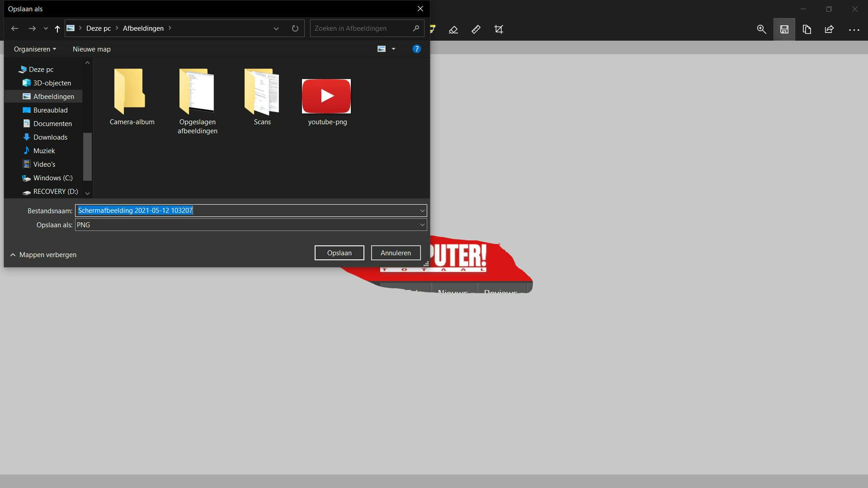Open the Share icon
The height and width of the screenshot is (488, 868).
click(x=829, y=30)
